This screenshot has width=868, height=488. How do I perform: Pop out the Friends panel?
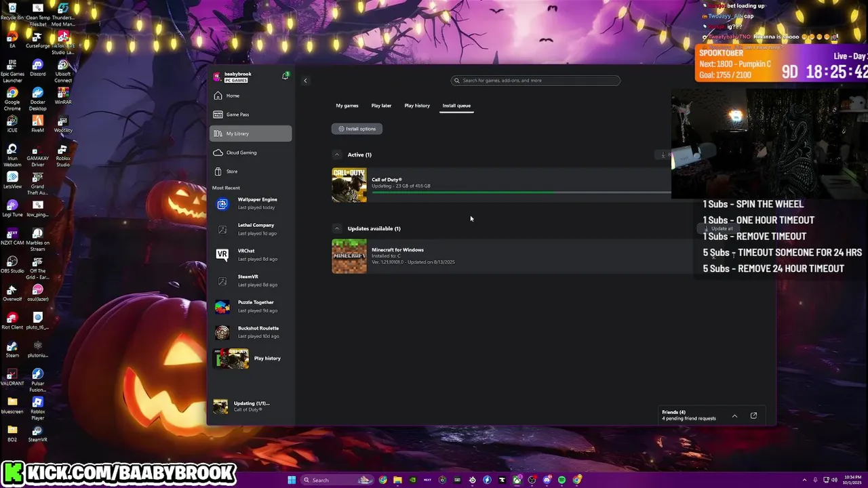pos(753,415)
